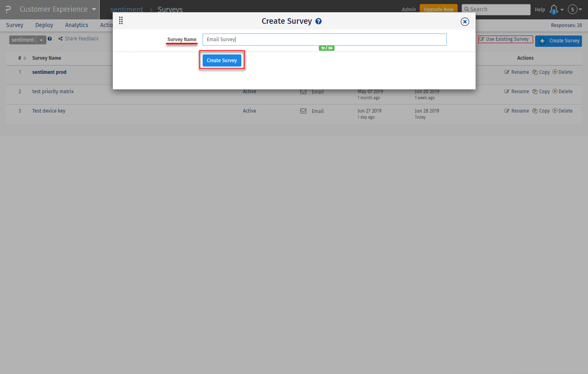Click the Actions column header

[525, 58]
